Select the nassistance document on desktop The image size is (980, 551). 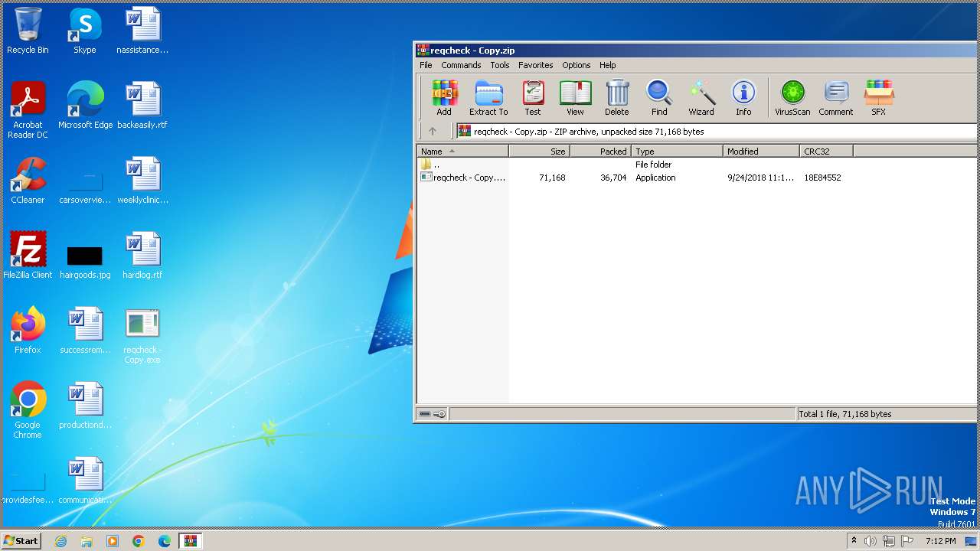pos(142,31)
